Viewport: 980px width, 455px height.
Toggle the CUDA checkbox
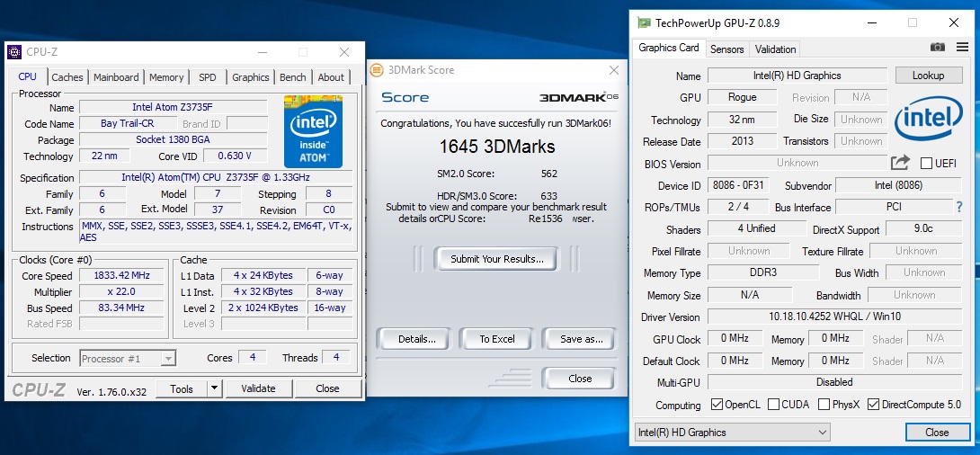[x=773, y=405]
